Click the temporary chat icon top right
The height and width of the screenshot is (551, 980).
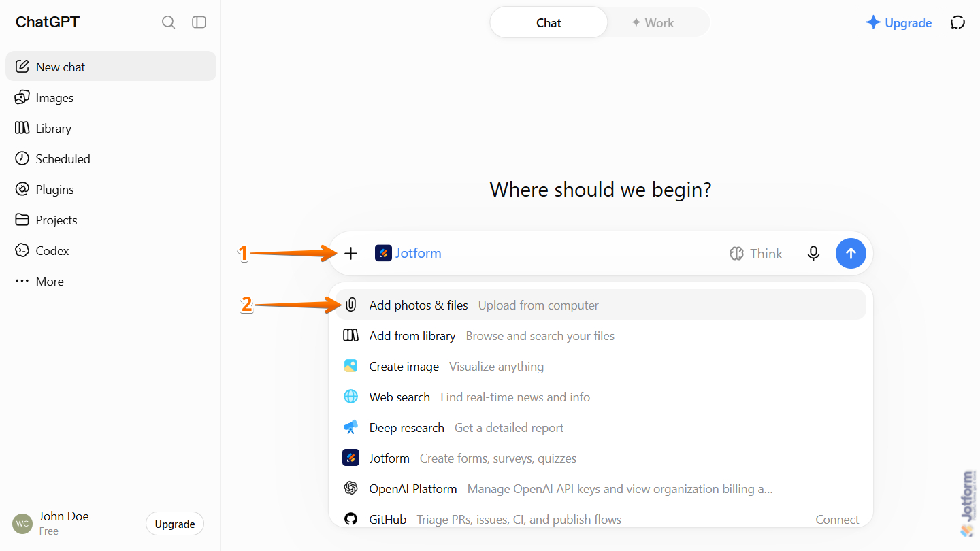click(x=958, y=22)
